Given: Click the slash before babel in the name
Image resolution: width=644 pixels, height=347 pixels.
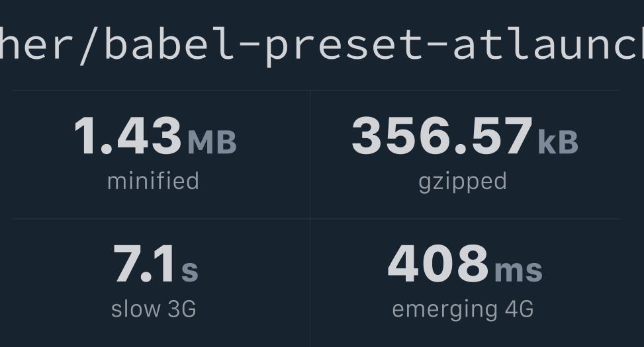Looking at the screenshot, I should click(x=89, y=45).
